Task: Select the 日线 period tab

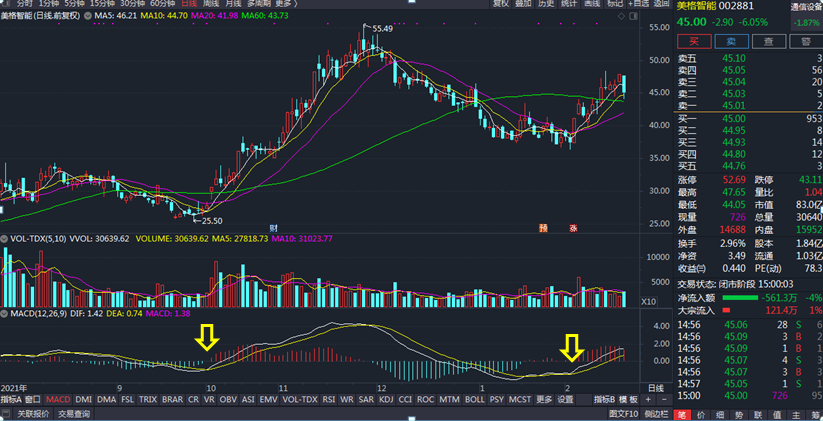Action: click(189, 4)
